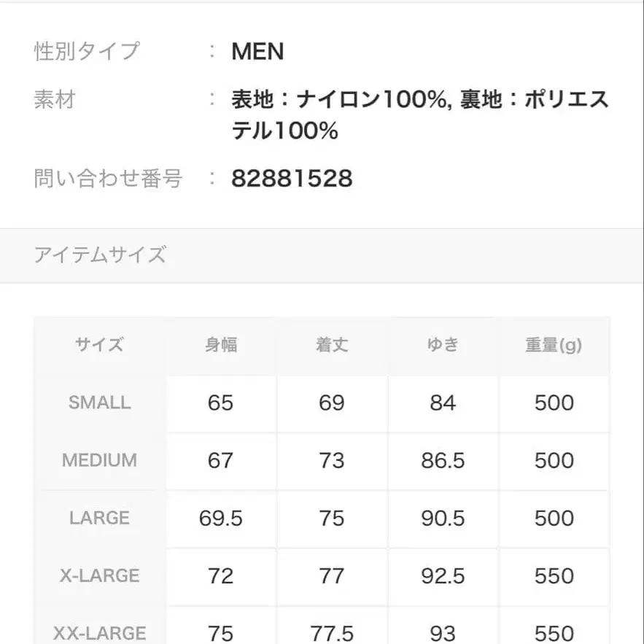Click the 重量(g) column header
The image size is (644, 644).
pos(554,345)
